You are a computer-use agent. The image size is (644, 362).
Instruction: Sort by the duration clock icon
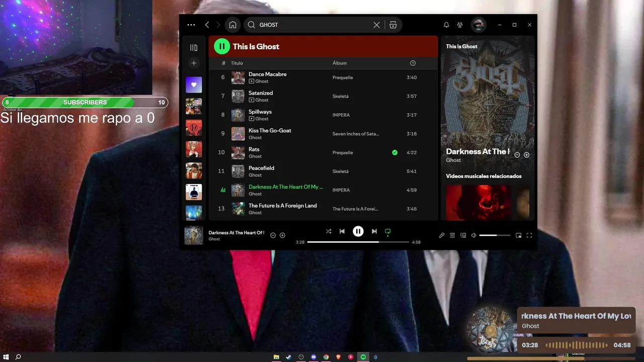[413, 63]
